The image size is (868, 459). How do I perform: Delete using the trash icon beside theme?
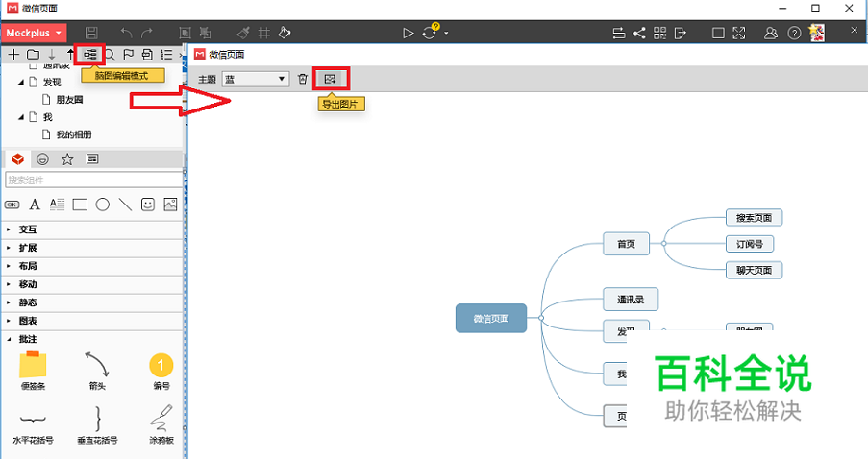click(x=303, y=79)
